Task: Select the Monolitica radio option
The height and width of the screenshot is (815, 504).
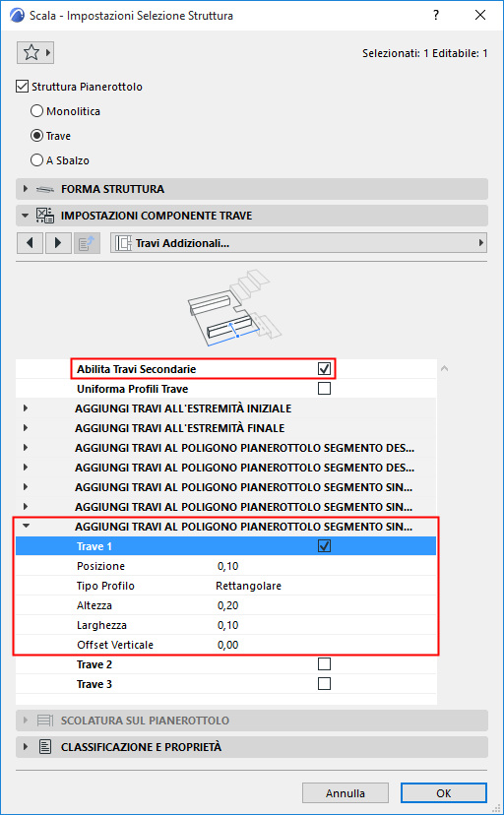Action: tap(36, 110)
